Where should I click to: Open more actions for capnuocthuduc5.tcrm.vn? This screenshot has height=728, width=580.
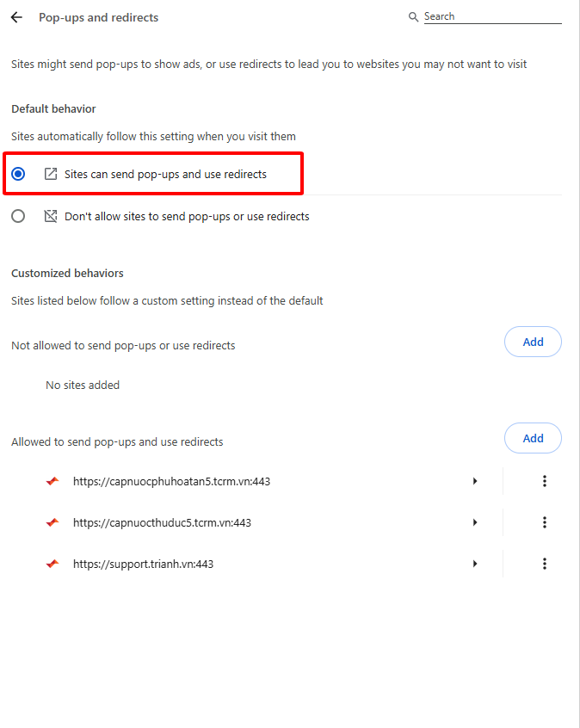[x=545, y=522]
